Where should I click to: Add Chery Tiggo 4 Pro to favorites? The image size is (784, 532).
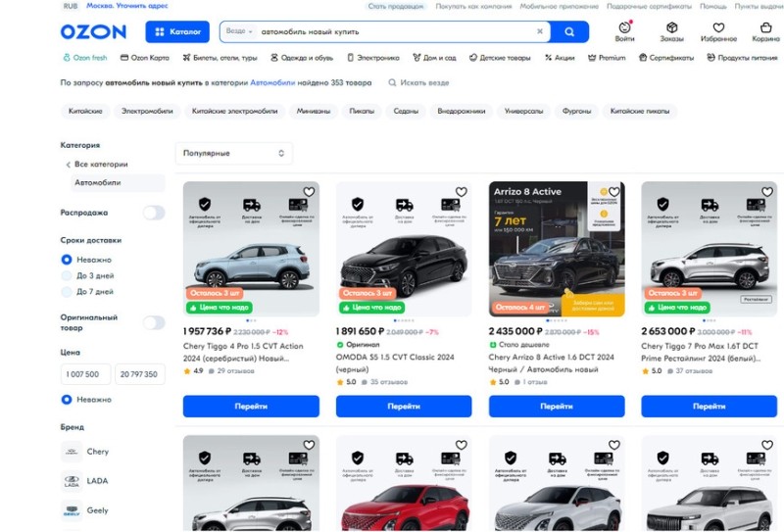point(309,193)
